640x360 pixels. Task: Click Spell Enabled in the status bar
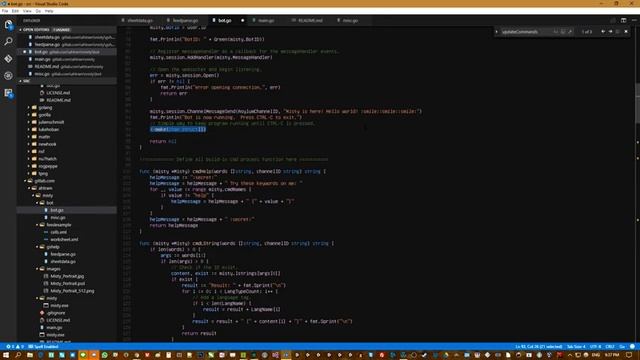(43, 347)
